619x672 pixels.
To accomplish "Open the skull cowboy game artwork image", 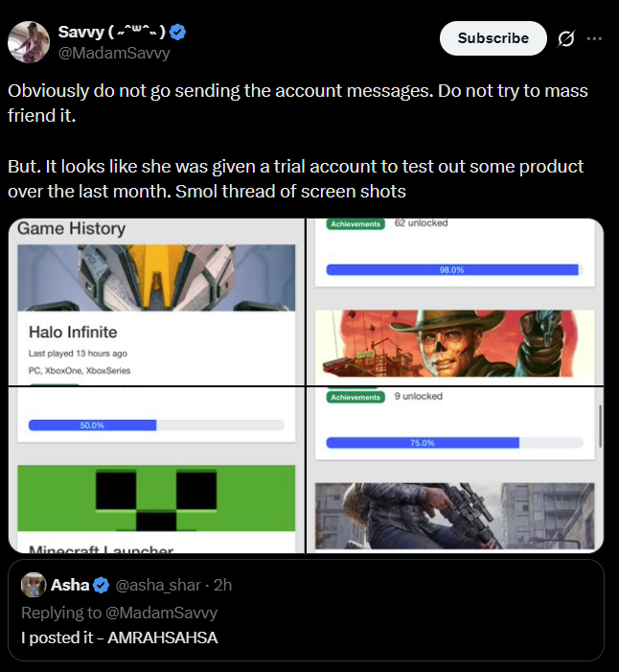I will pyautogui.click(x=454, y=343).
